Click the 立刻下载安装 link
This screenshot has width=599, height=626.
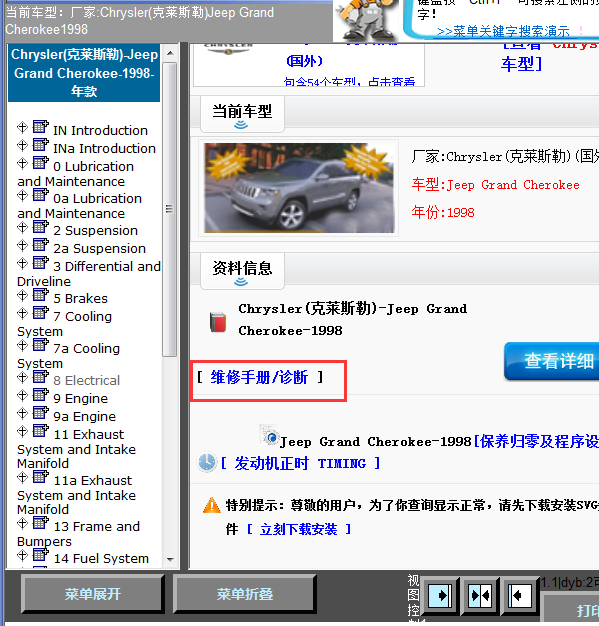[299, 529]
